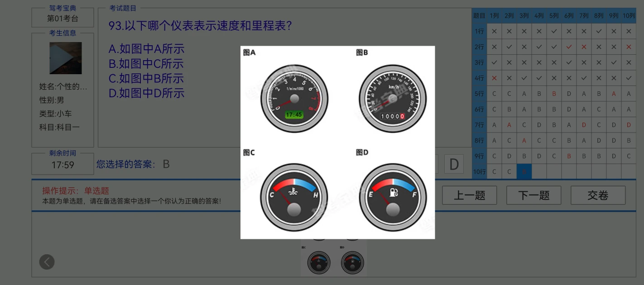Click the coolant temperature gauge in 图C

click(x=294, y=197)
